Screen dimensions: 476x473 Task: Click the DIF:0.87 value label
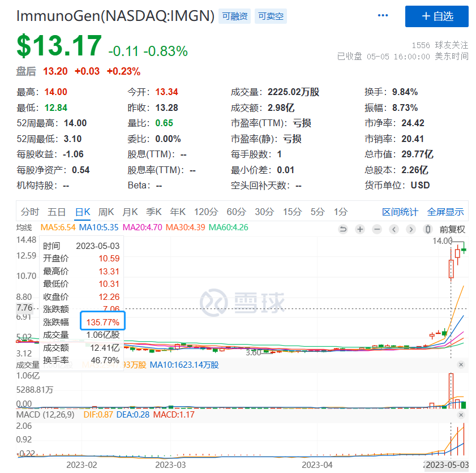click(x=98, y=415)
